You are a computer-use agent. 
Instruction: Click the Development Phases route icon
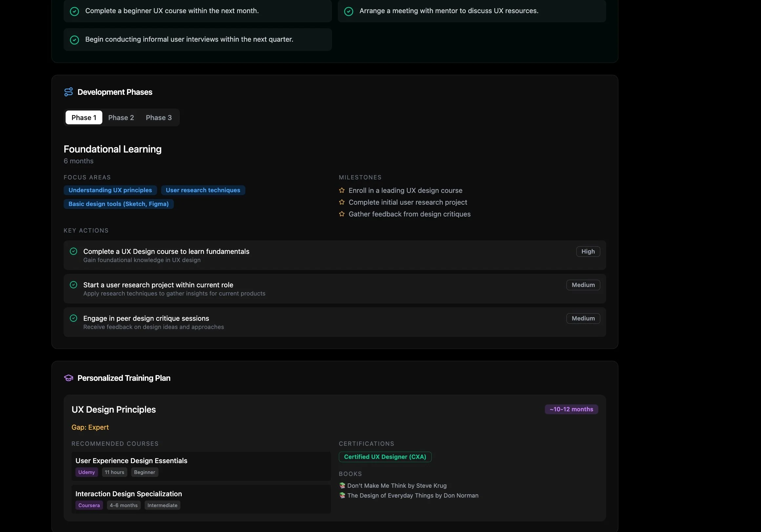(x=68, y=92)
